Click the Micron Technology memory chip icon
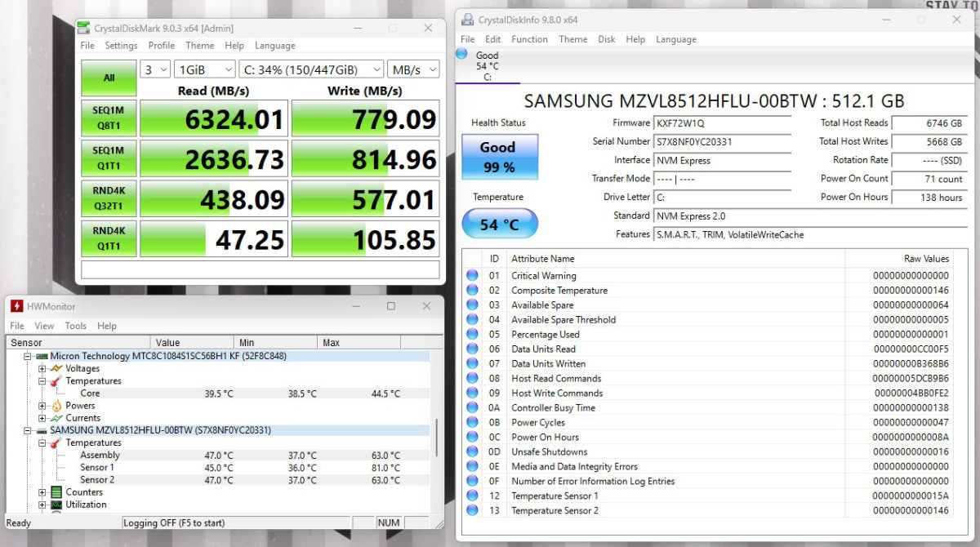980x547 pixels. point(42,357)
